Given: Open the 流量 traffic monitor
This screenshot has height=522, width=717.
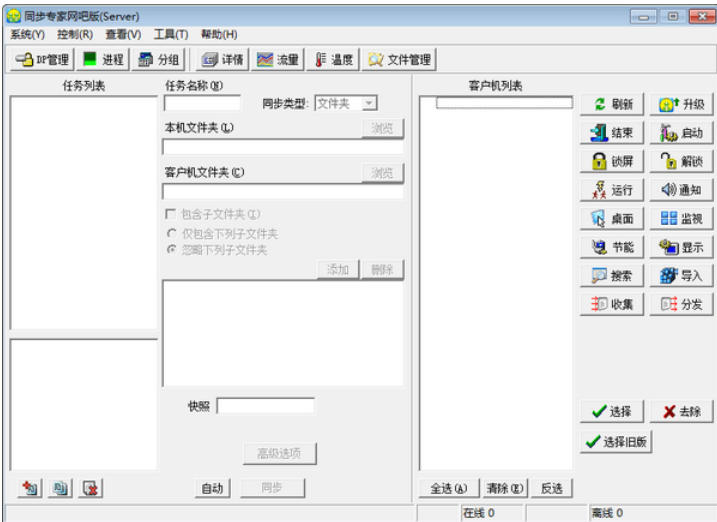Looking at the screenshot, I should click(277, 60).
